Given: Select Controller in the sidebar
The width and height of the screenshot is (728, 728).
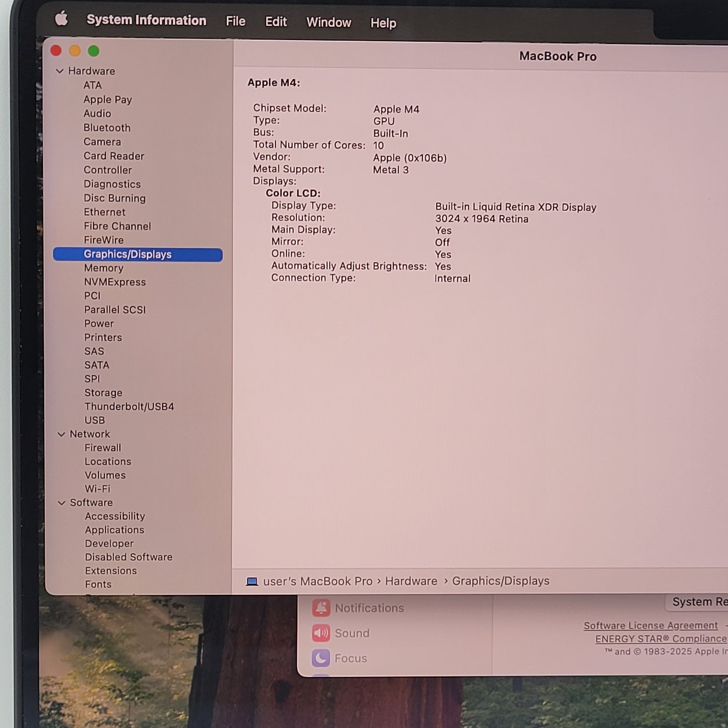Looking at the screenshot, I should (x=108, y=170).
